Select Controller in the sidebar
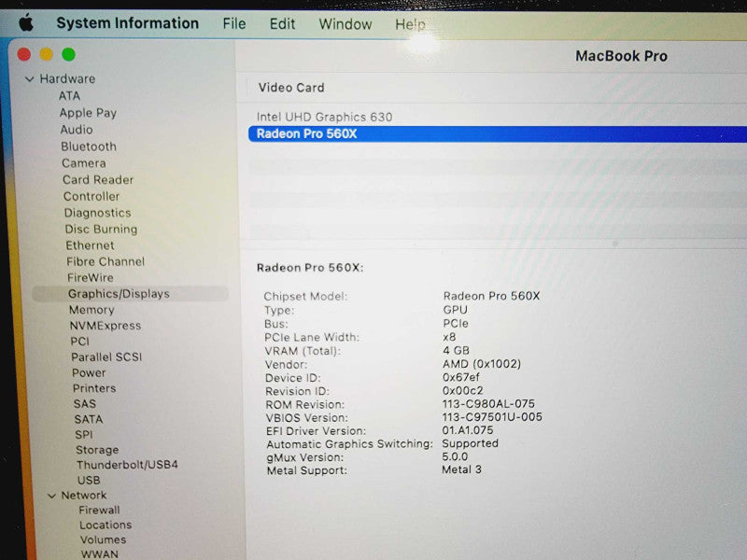Viewport: 747px width, 560px height. 92,196
